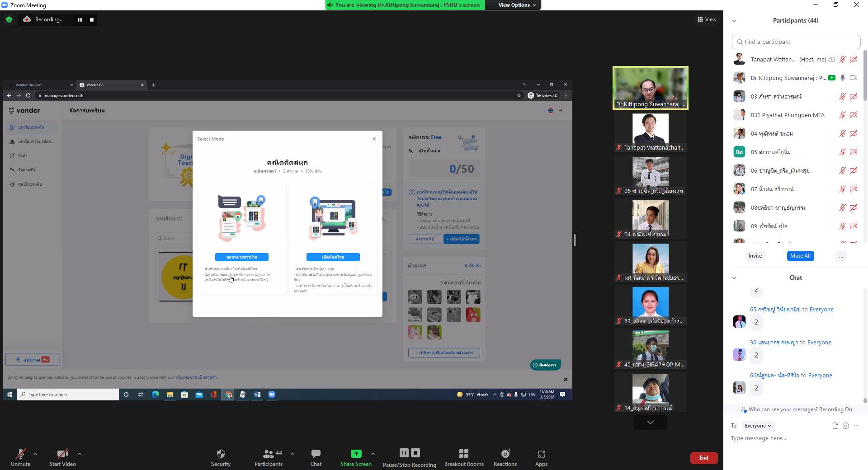Click the ติดต่อเรา help bubble

pos(546,365)
